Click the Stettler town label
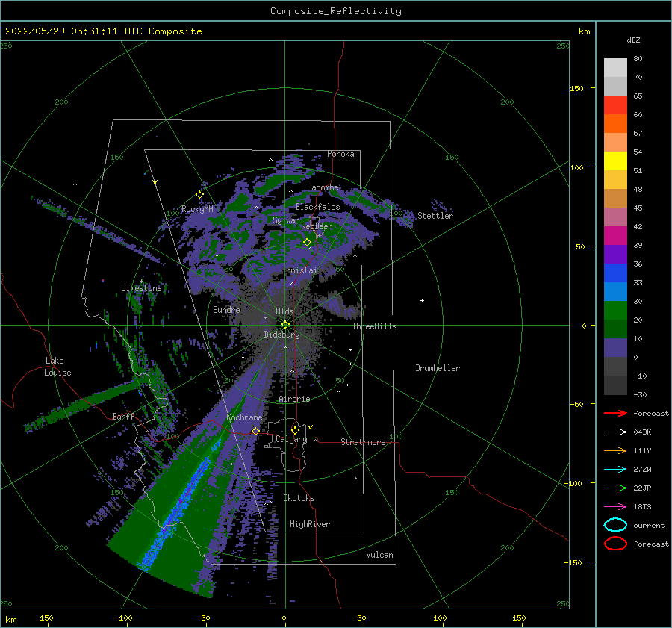Viewport: 672px width, 628px height. [x=435, y=216]
